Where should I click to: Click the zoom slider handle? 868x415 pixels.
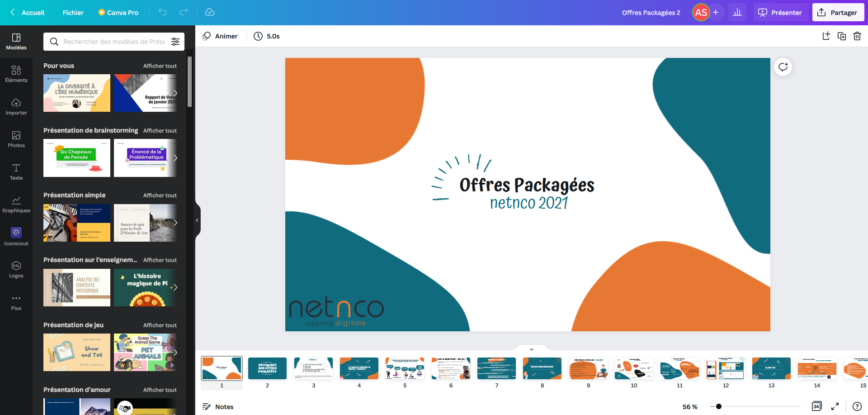(718, 406)
